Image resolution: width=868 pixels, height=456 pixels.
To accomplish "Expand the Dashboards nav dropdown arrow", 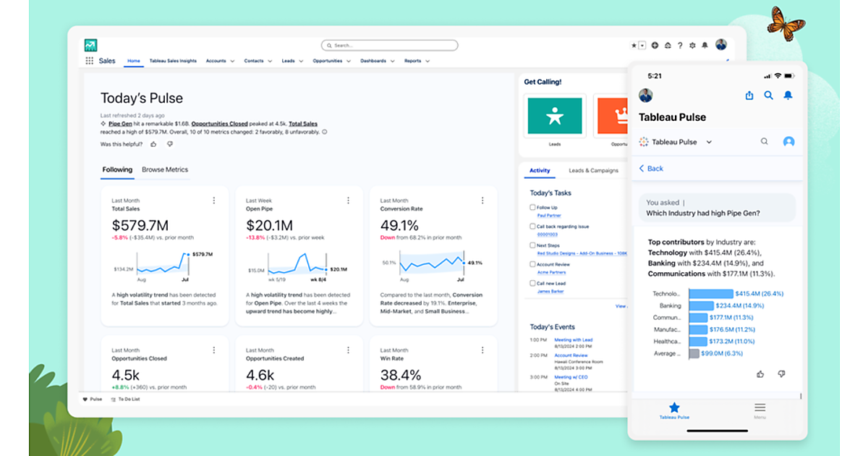I will [393, 62].
